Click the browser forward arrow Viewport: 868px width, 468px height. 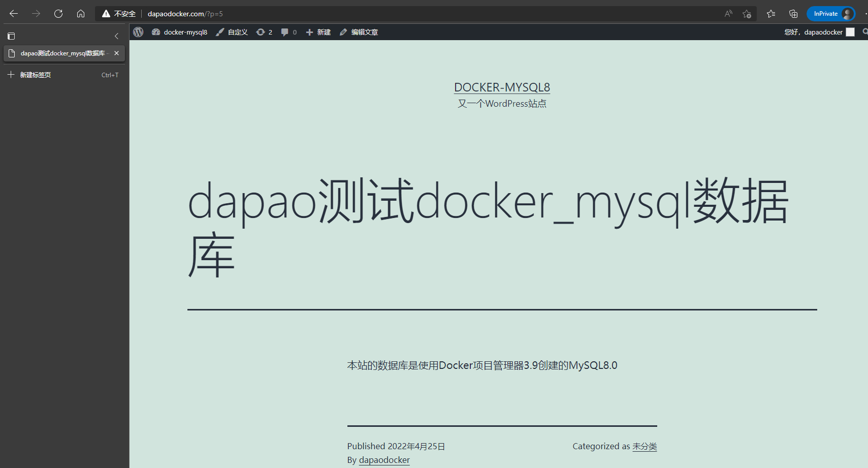point(36,14)
